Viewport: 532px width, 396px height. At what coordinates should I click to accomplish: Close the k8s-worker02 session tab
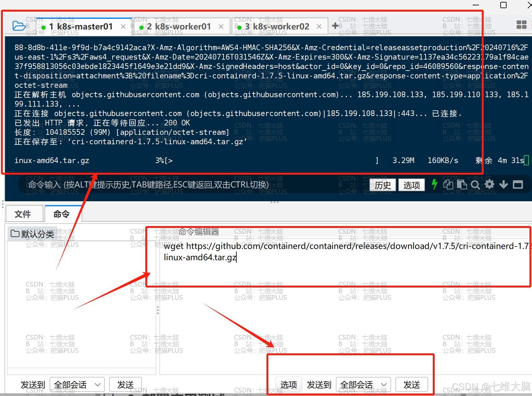pos(319,27)
